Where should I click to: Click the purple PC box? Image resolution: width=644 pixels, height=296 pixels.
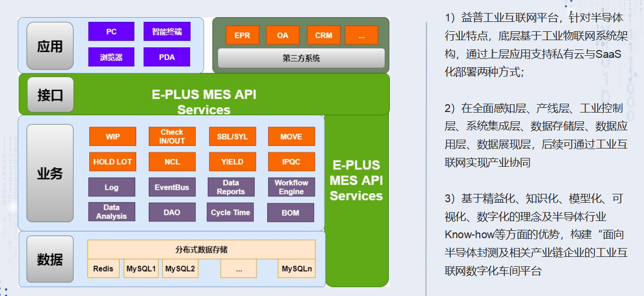point(111,31)
